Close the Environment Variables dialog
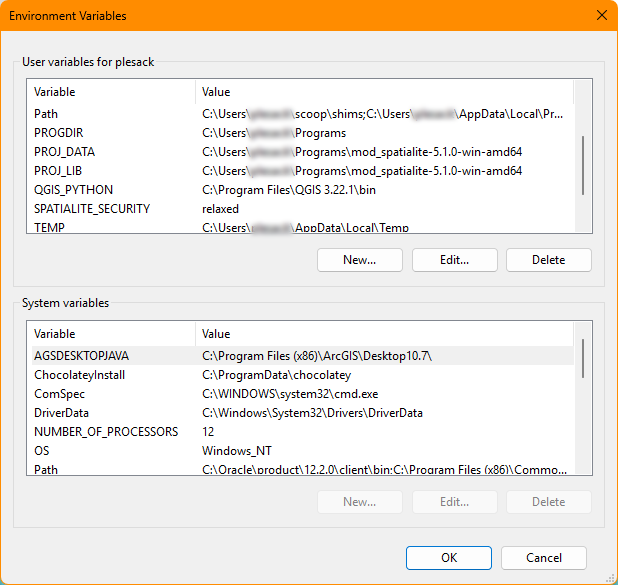Screen dimensions: 618x585 tap(600, 16)
